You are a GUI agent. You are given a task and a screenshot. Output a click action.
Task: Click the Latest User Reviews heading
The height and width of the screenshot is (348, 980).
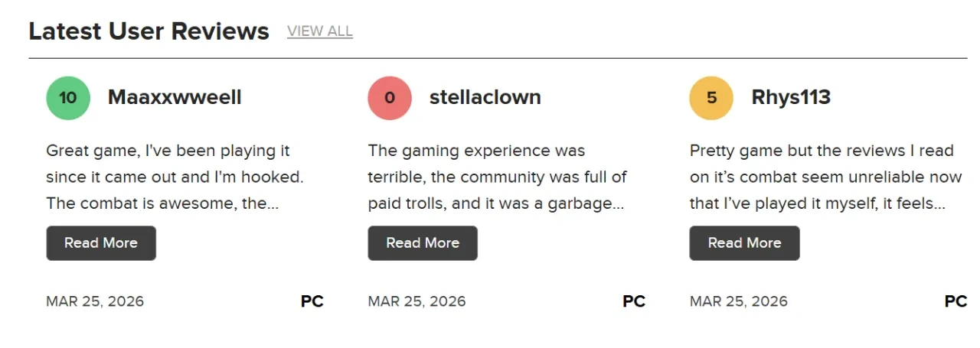click(x=149, y=31)
